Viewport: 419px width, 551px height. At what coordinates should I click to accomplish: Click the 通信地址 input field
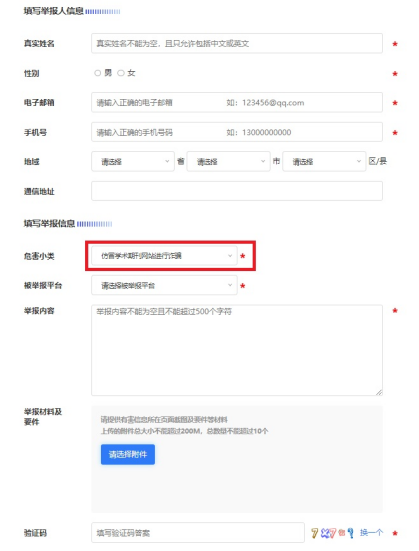point(237,191)
